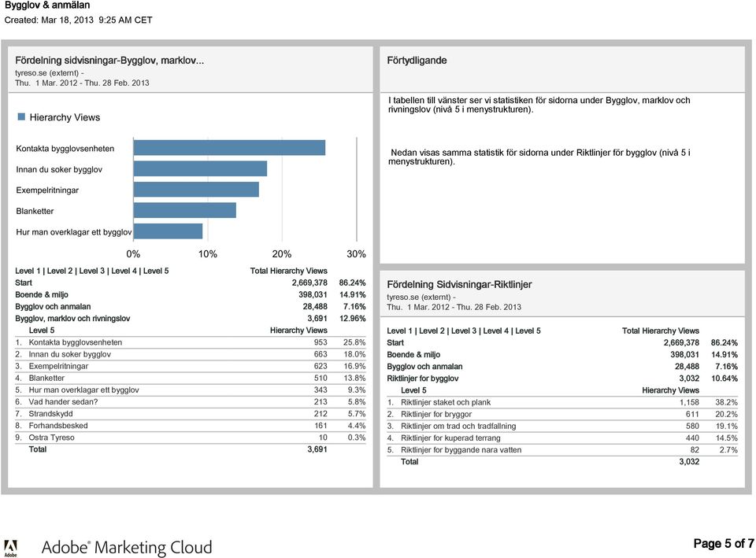Click the 'Exempelritningar' chart axis label
Screen dimensions: 756x558
(x=47, y=190)
